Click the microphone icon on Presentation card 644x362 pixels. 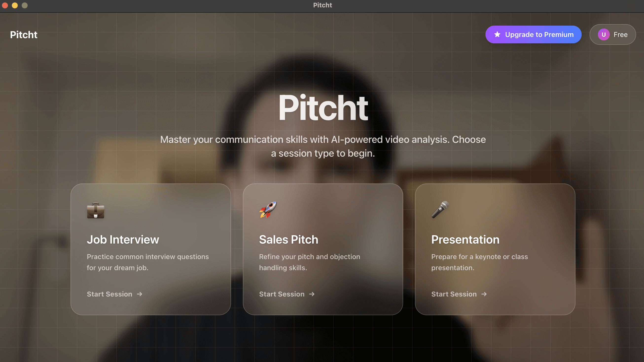(440, 210)
